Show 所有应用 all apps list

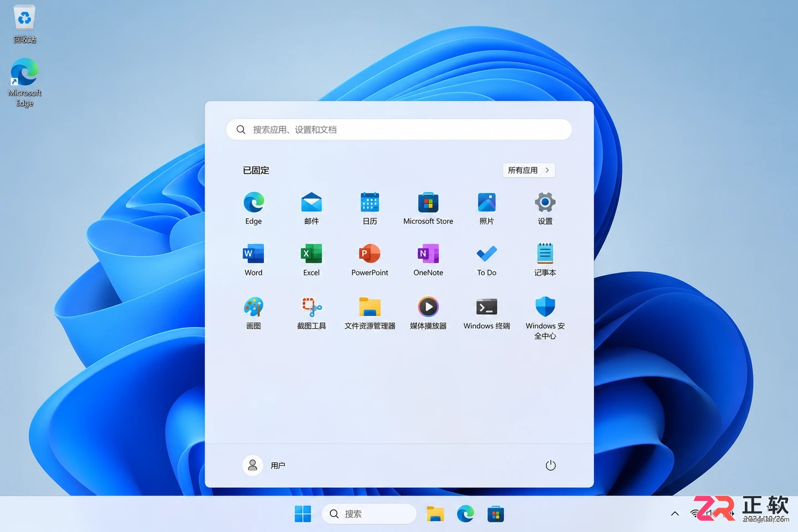point(529,170)
